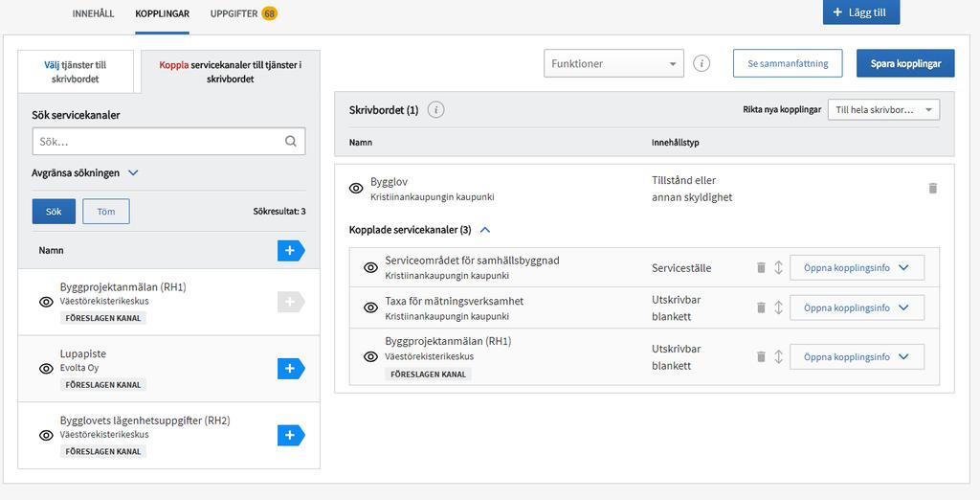This screenshot has height=500, width=980.
Task: Click the Lägg till button
Action: (861, 12)
